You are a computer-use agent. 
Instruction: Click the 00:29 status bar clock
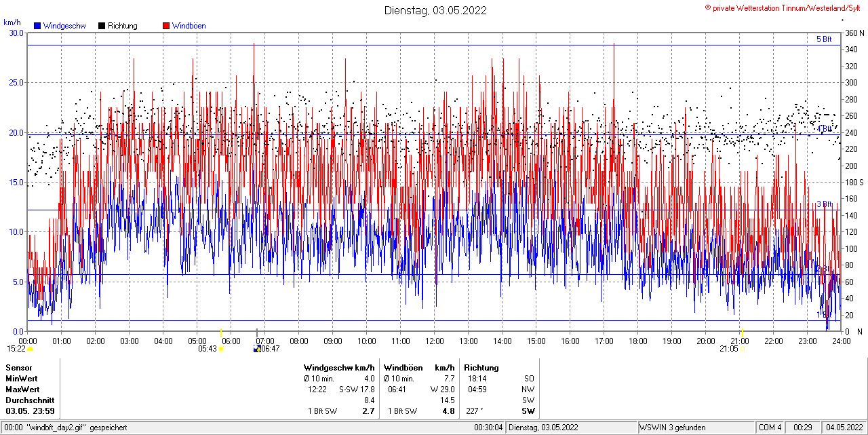804,428
